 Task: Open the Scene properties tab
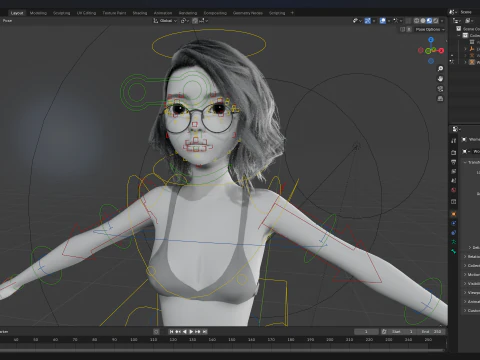point(453,181)
